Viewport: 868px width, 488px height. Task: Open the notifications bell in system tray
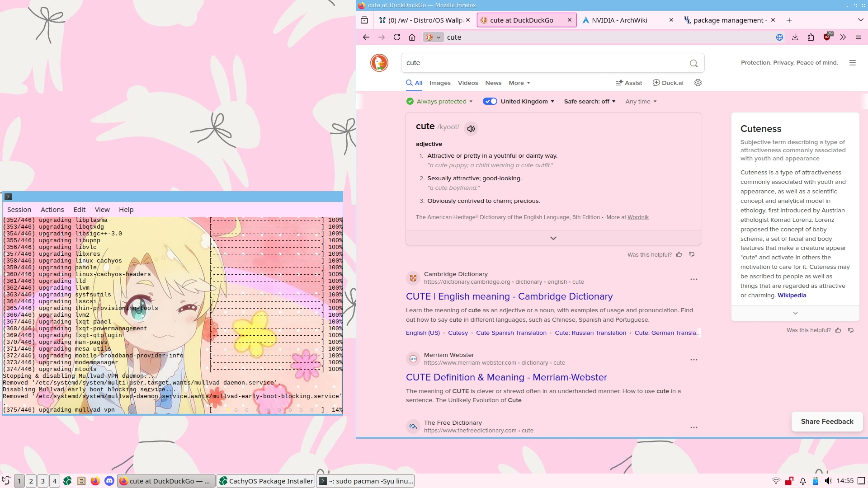(803, 481)
